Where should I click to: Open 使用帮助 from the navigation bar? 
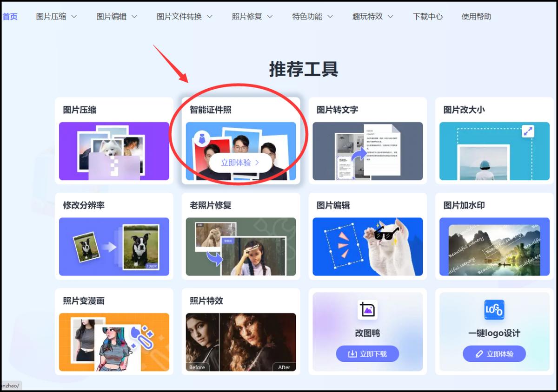(475, 15)
